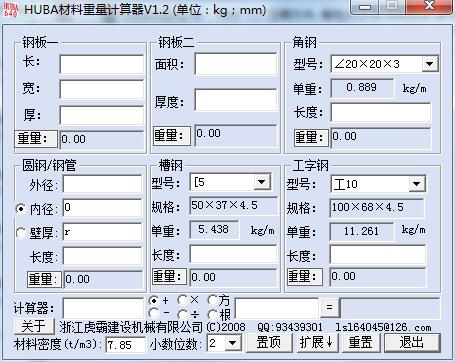Click the calculator result field after =
Viewport: 455px width, 362px height.
point(390,308)
